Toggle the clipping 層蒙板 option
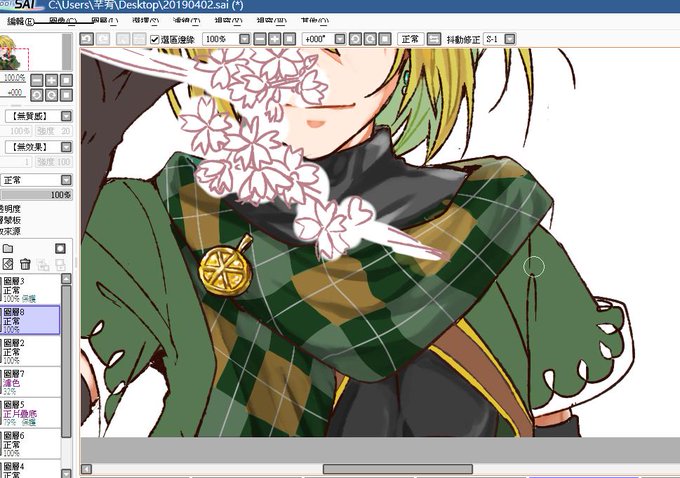 [10, 220]
